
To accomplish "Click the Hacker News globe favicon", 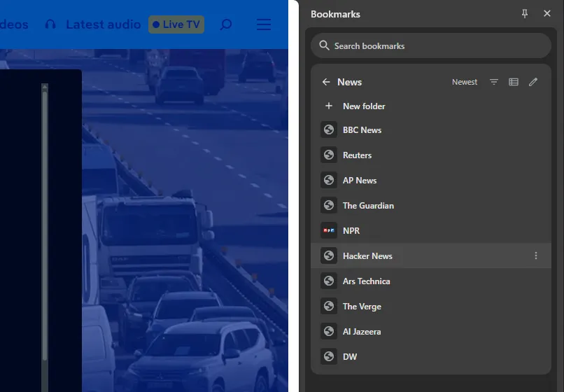I will click(329, 255).
